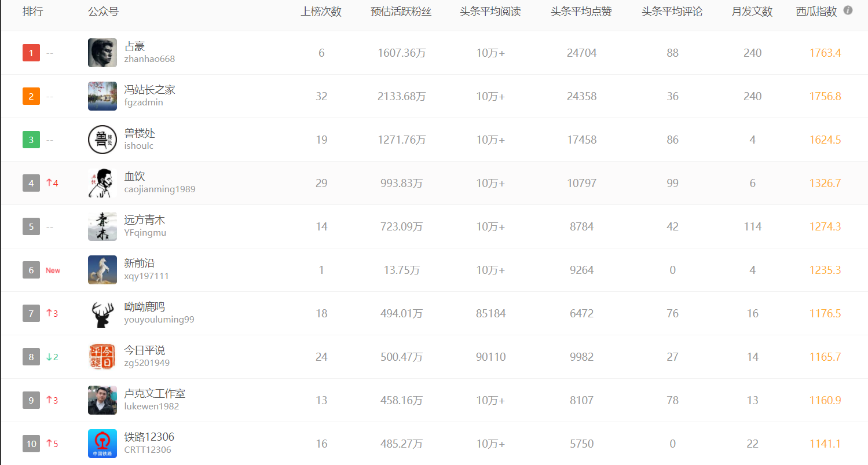The height and width of the screenshot is (465, 868).
Task: Click the account ID CRTT12306
Action: [x=148, y=450]
